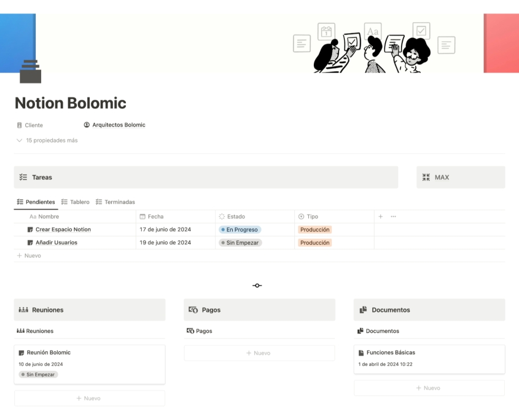This screenshot has width=519, height=420.
Task: Open the table options ellipsis menu
Action: click(x=393, y=216)
